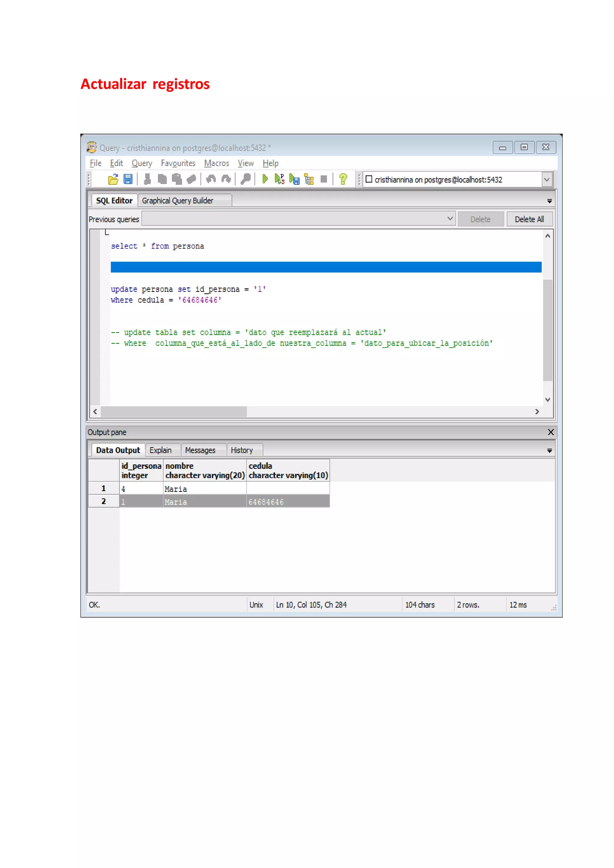614x868 pixels.
Task: Open help with the question mark icon
Action: [x=343, y=179]
